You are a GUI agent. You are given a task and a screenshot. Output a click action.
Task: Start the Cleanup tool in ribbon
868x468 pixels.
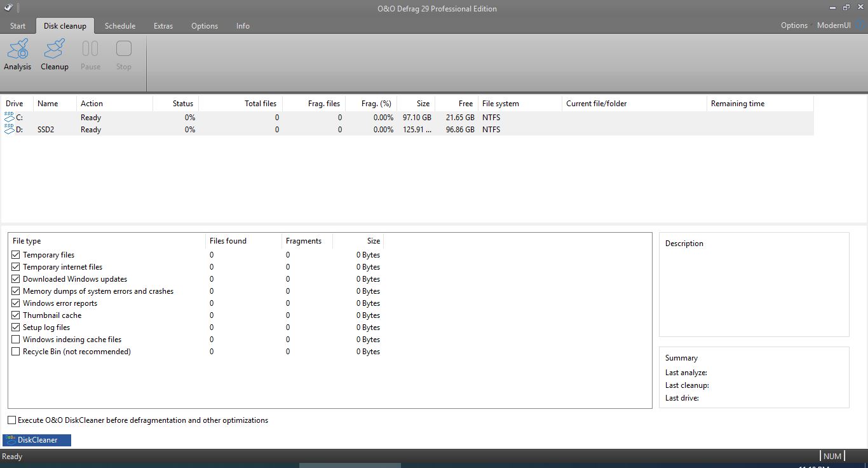coord(55,55)
